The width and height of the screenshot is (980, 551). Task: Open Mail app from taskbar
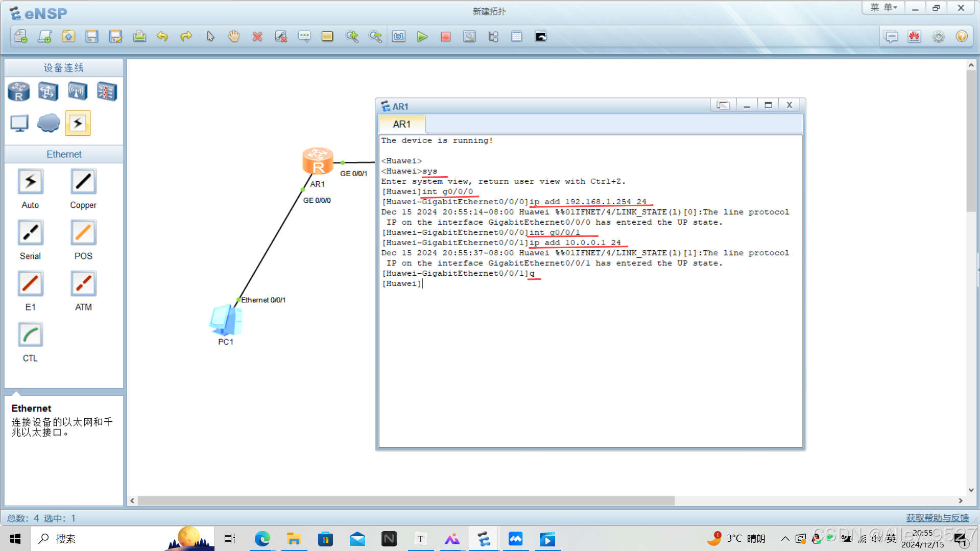tap(357, 539)
